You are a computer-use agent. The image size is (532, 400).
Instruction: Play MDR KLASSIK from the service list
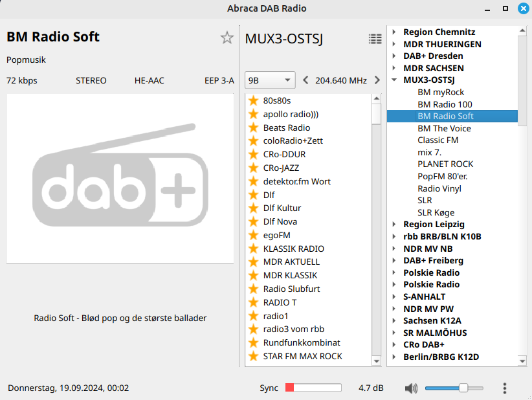tap(290, 275)
